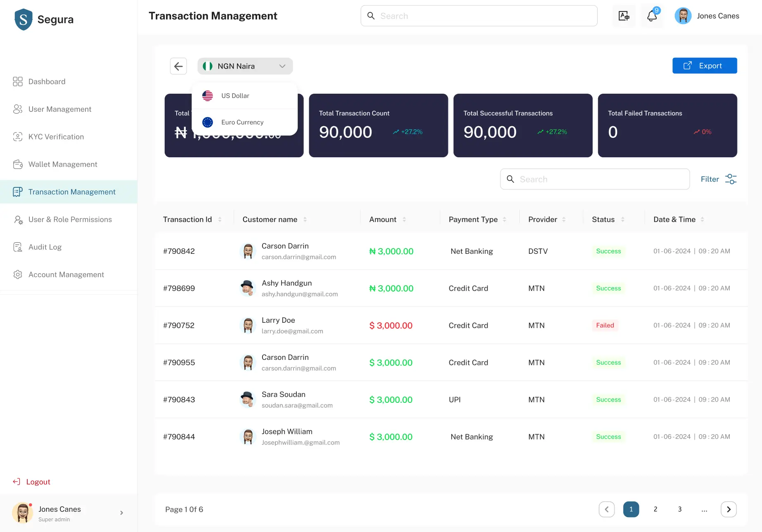Click the Audit Log document icon
Viewport: 762px width, 532px height.
click(18, 247)
